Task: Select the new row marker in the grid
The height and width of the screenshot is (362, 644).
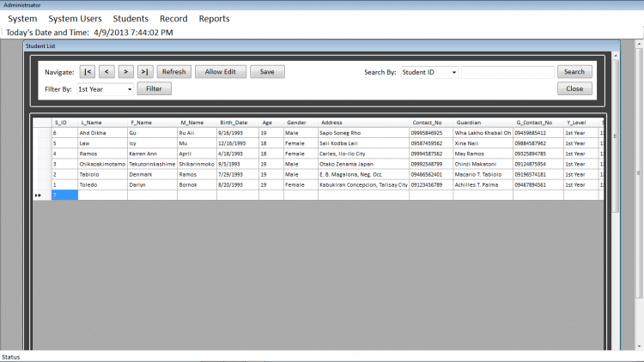Action: coord(39,196)
